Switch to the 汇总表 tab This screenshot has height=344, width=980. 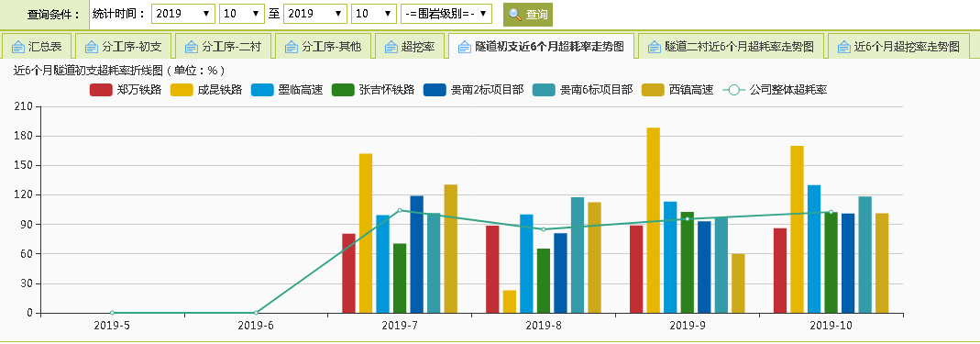pyautogui.click(x=37, y=46)
